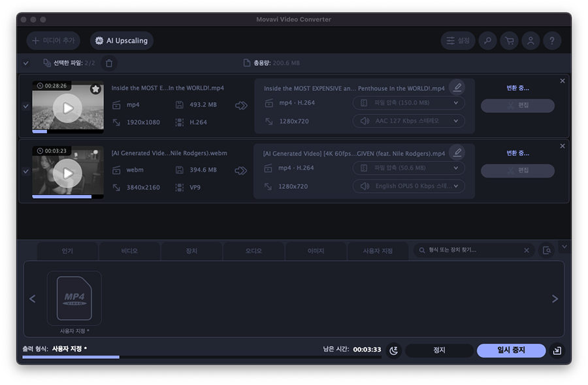
Task: Switch to the Audio (오디오) tab
Action: click(x=253, y=251)
